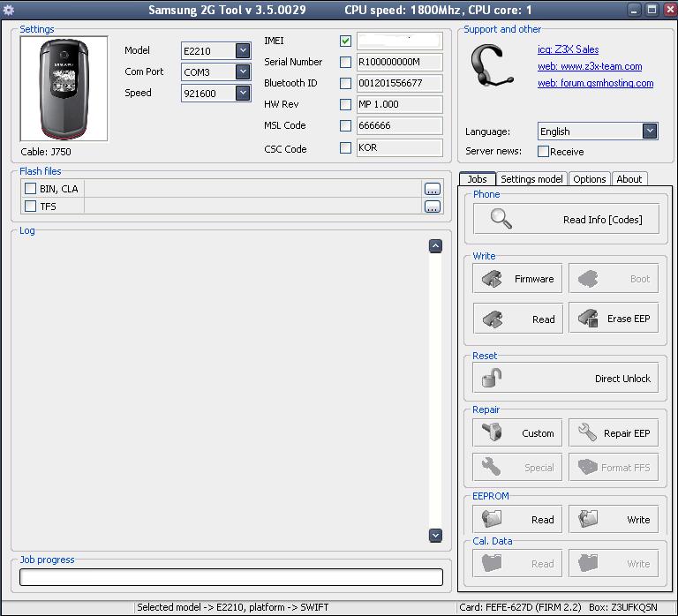Image resolution: width=678 pixels, height=616 pixels.
Task: Switch to the Jobs tab
Action: click(x=477, y=179)
